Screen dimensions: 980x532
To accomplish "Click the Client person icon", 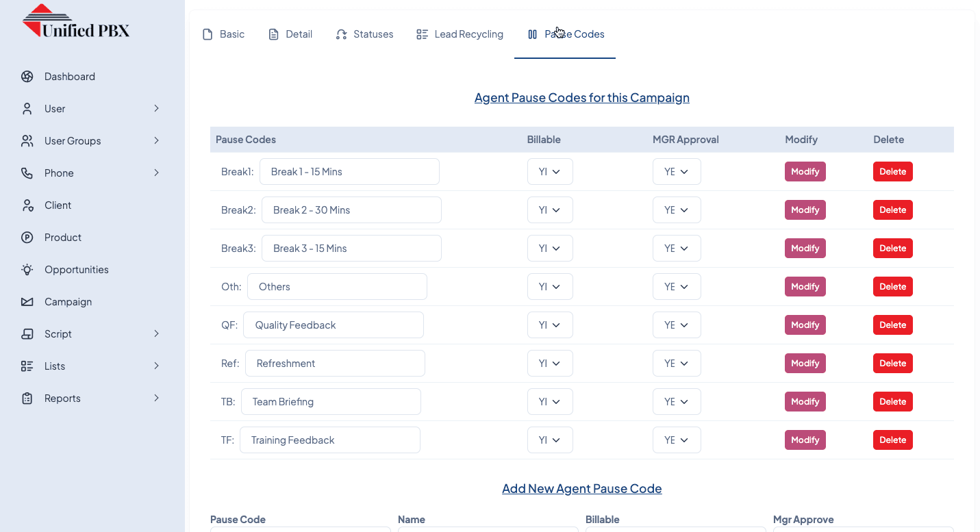I will [27, 205].
